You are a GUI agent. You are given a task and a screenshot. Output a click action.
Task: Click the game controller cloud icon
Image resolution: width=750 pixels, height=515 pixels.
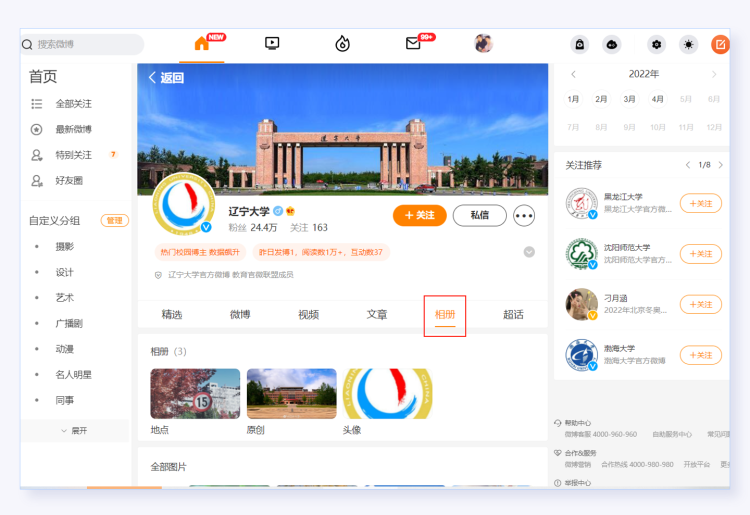point(611,44)
